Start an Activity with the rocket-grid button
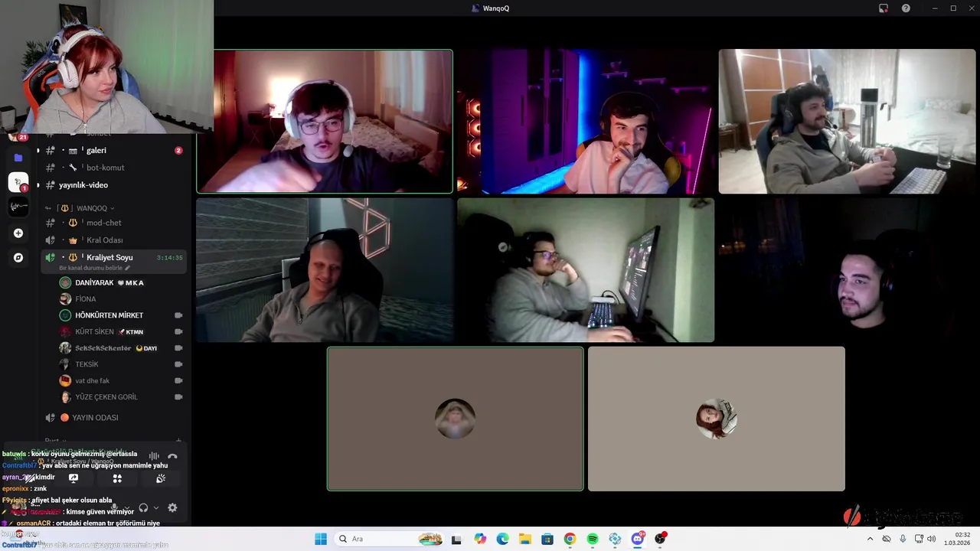 [x=117, y=478]
